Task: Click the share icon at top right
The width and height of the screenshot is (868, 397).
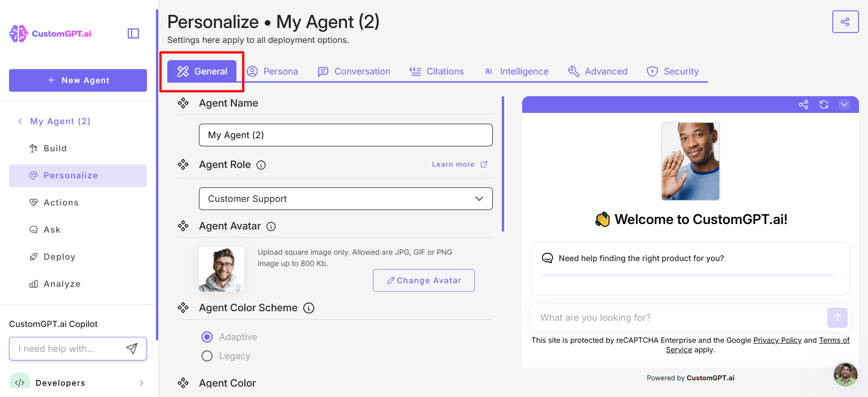Action: (x=845, y=22)
